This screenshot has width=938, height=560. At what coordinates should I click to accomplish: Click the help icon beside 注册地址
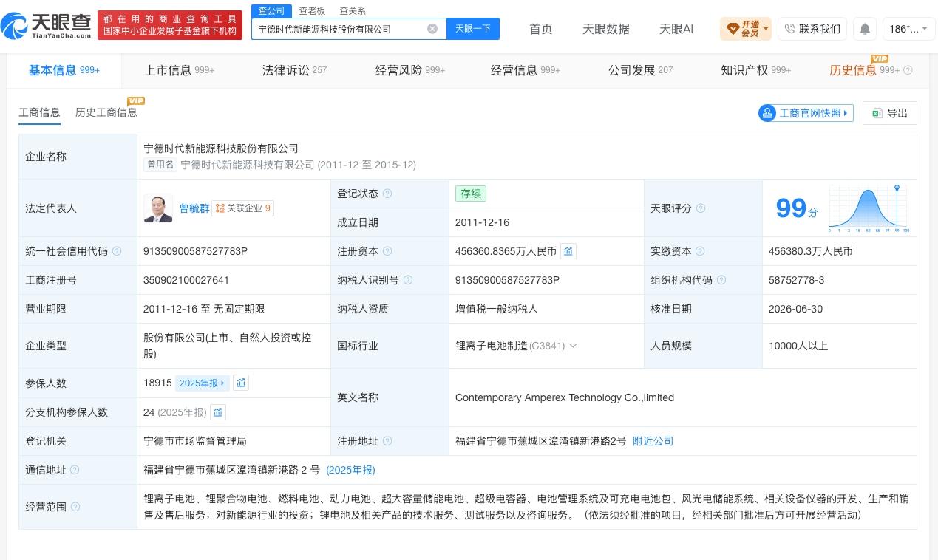pyautogui.click(x=387, y=441)
